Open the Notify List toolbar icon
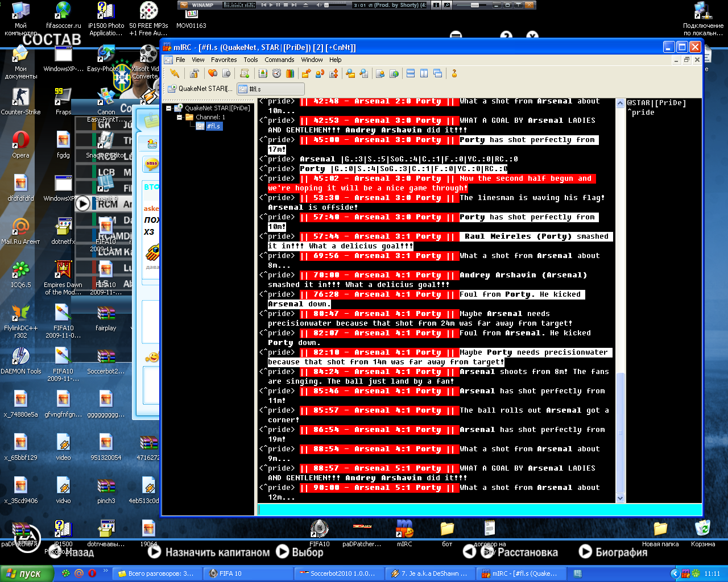This screenshot has height=582, width=728. pos(380,73)
